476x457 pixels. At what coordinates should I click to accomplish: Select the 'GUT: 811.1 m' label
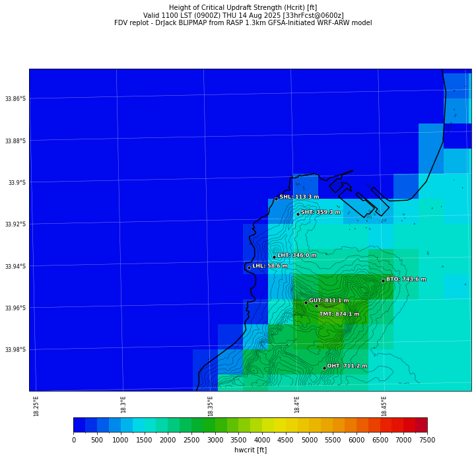click(x=329, y=300)
